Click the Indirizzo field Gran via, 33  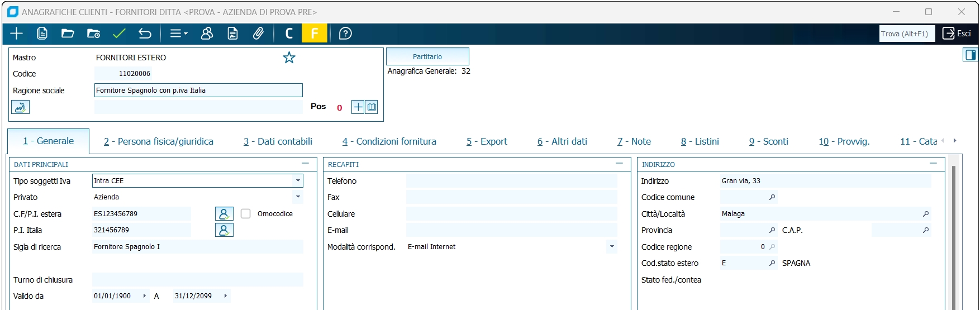[x=826, y=180]
